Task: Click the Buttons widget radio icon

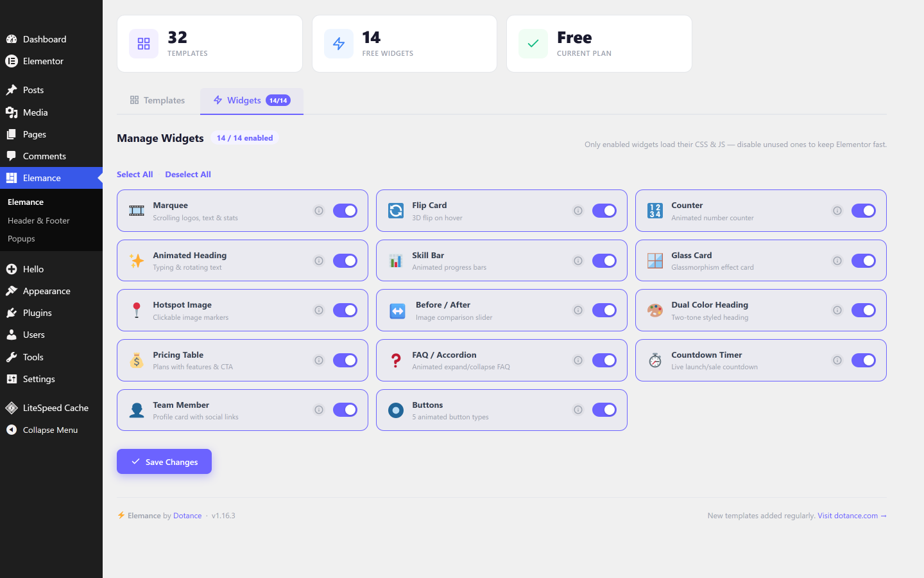Action: (x=396, y=410)
